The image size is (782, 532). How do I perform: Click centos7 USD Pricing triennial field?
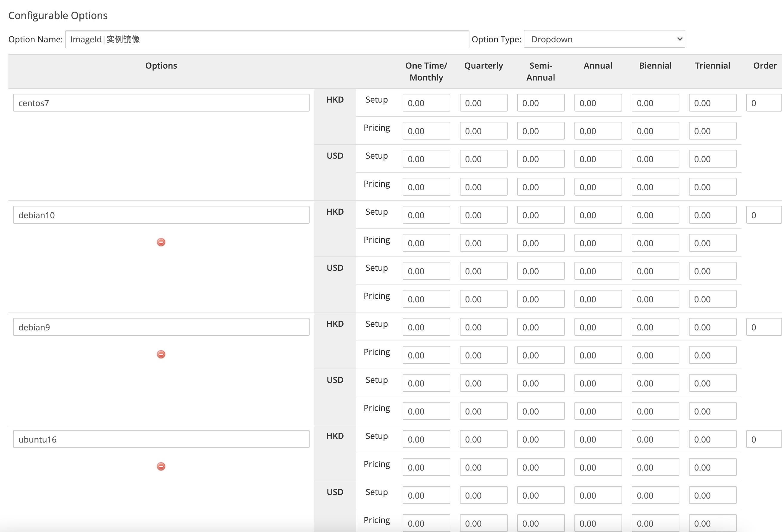pyautogui.click(x=712, y=186)
